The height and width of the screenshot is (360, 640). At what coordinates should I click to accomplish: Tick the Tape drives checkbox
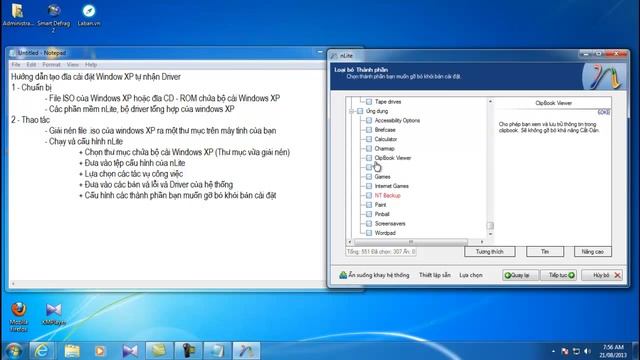[369, 102]
